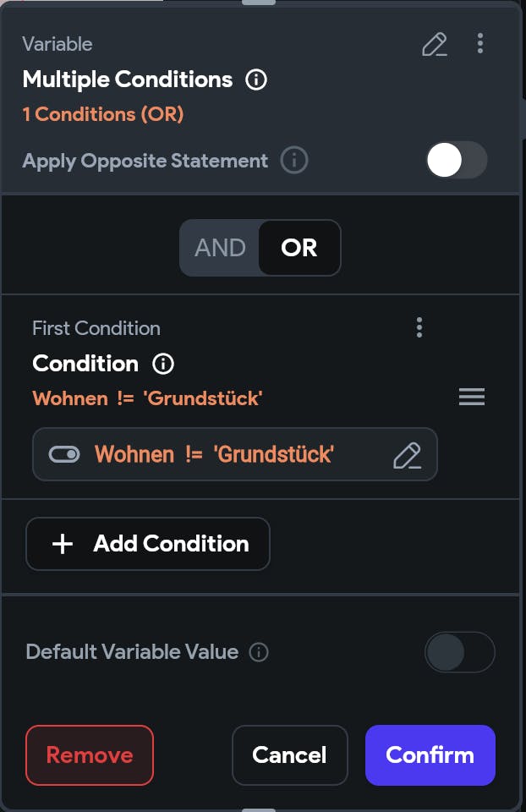Click the info icon for Default Variable Value

click(260, 652)
